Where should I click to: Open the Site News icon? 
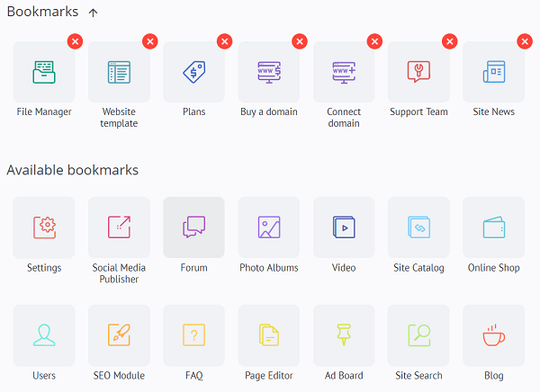point(494,72)
